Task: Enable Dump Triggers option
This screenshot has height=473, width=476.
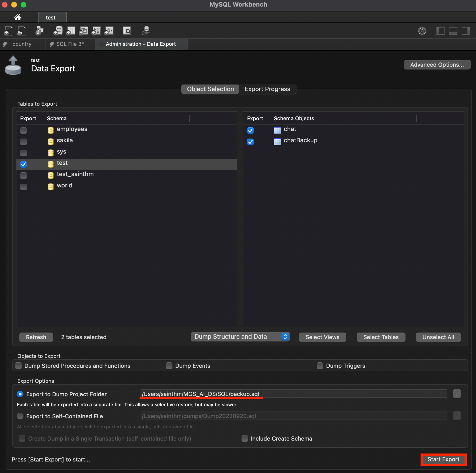Action: [320, 366]
